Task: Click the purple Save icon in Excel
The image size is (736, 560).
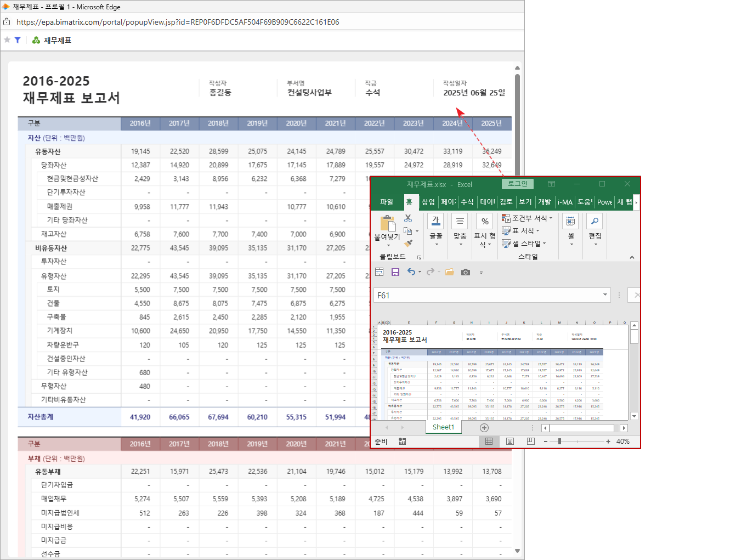Action: [395, 272]
